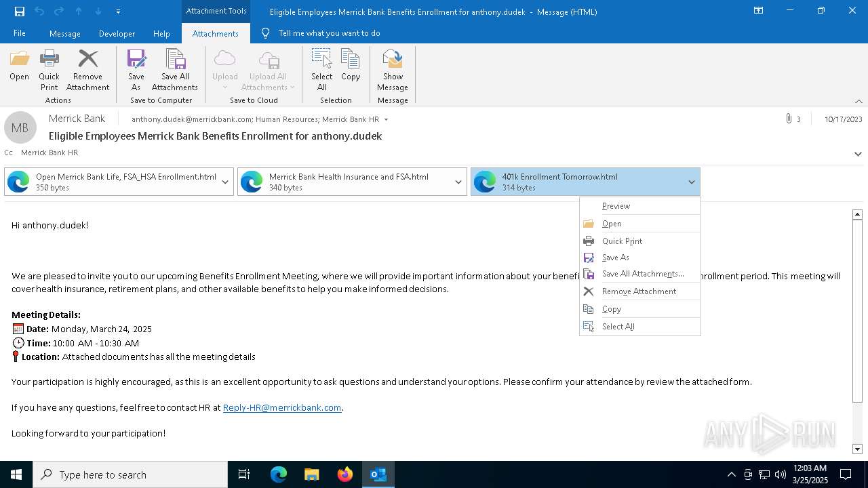Screen dimensions: 868x488
Task: Open the notification center icon
Action: [x=846, y=474]
